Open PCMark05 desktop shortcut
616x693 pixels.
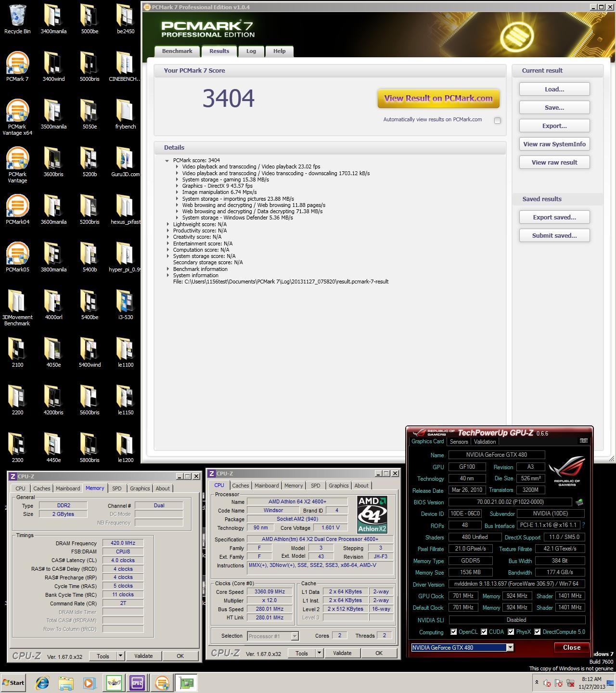[17, 257]
